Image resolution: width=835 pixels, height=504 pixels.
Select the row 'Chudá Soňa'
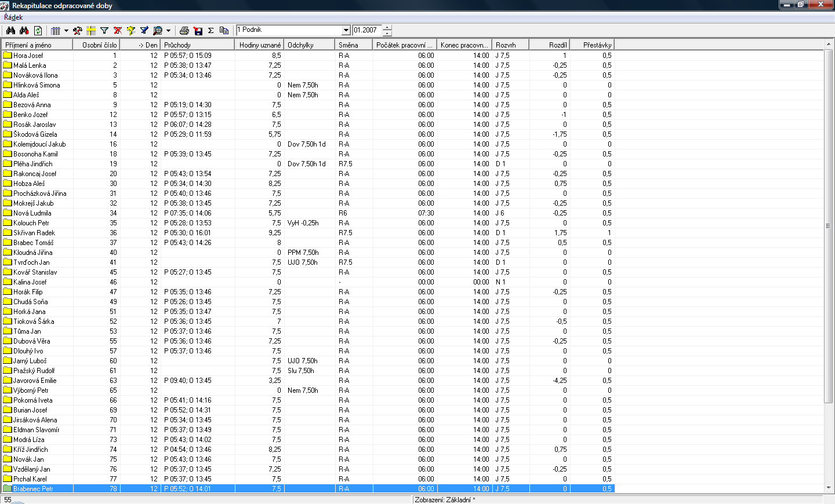(x=307, y=302)
